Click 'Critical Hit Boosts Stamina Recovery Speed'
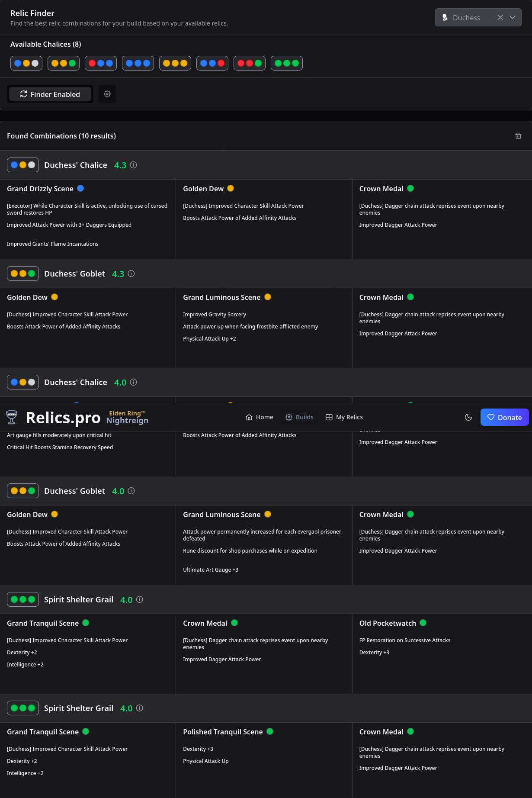This screenshot has height=798, width=532. pyautogui.click(x=60, y=447)
